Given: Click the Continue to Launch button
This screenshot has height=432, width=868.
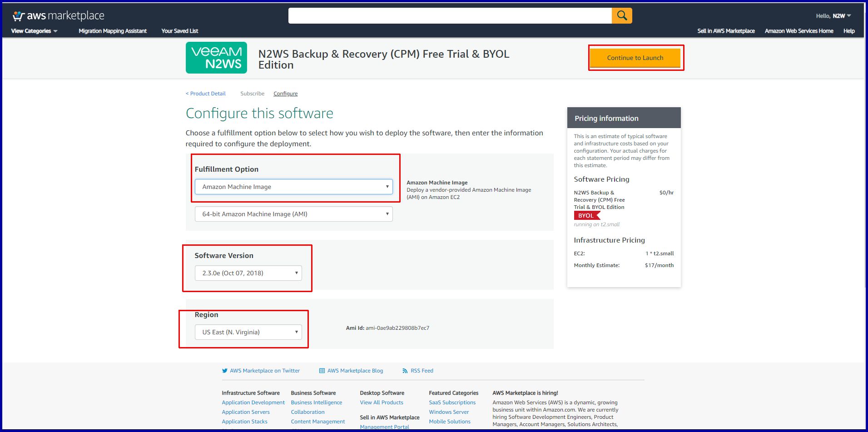Looking at the screenshot, I should pos(635,58).
